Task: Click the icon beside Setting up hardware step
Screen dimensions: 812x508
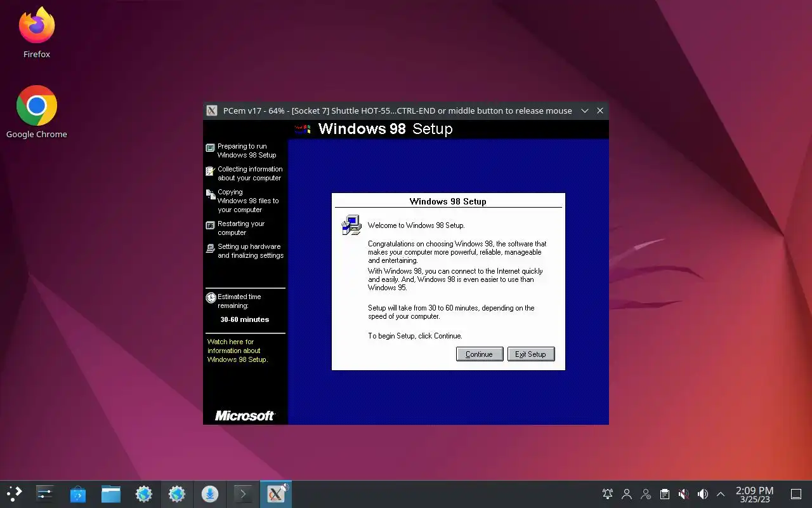Action: (x=211, y=248)
